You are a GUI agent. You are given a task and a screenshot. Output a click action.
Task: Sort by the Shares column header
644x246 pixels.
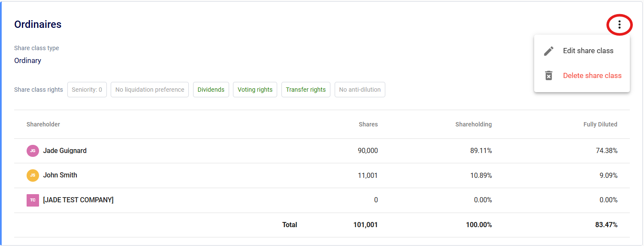[368, 124]
